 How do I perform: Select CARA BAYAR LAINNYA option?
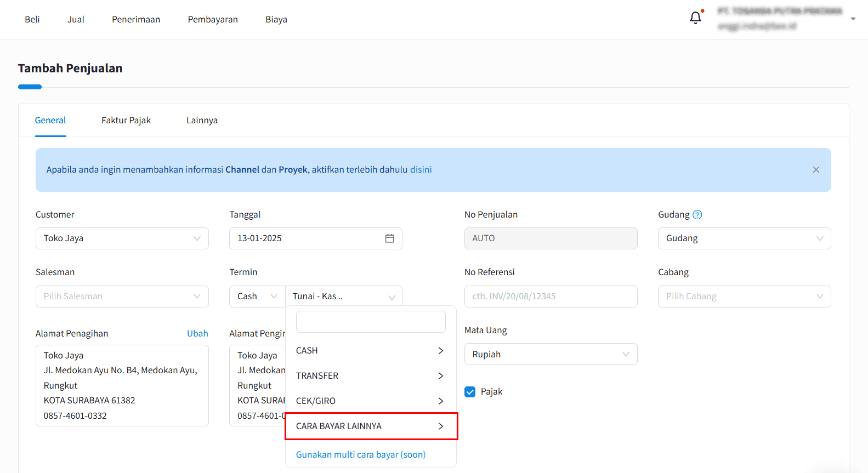tap(371, 426)
